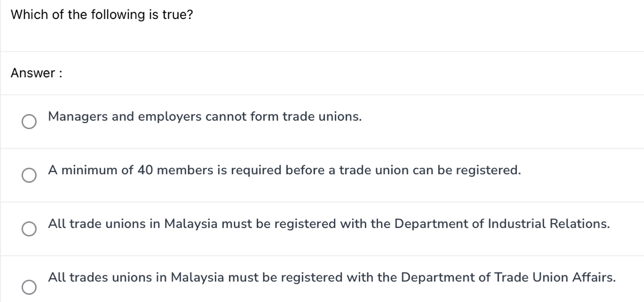Click the answer sentence ending with 'Trade Union Affairs.'
644x302 pixels.
[x=332, y=277]
